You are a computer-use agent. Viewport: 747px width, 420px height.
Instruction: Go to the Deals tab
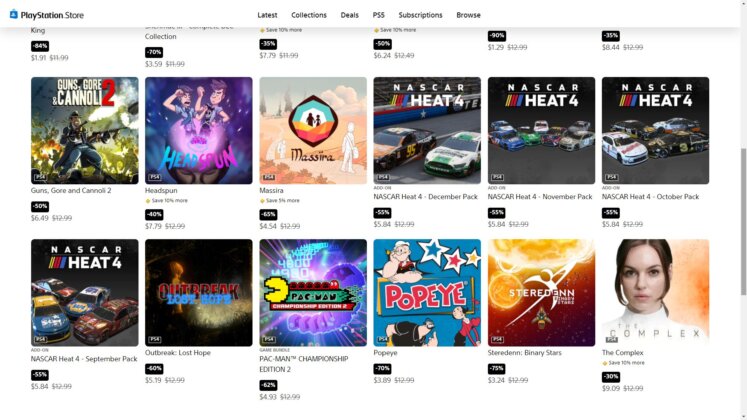click(x=349, y=15)
